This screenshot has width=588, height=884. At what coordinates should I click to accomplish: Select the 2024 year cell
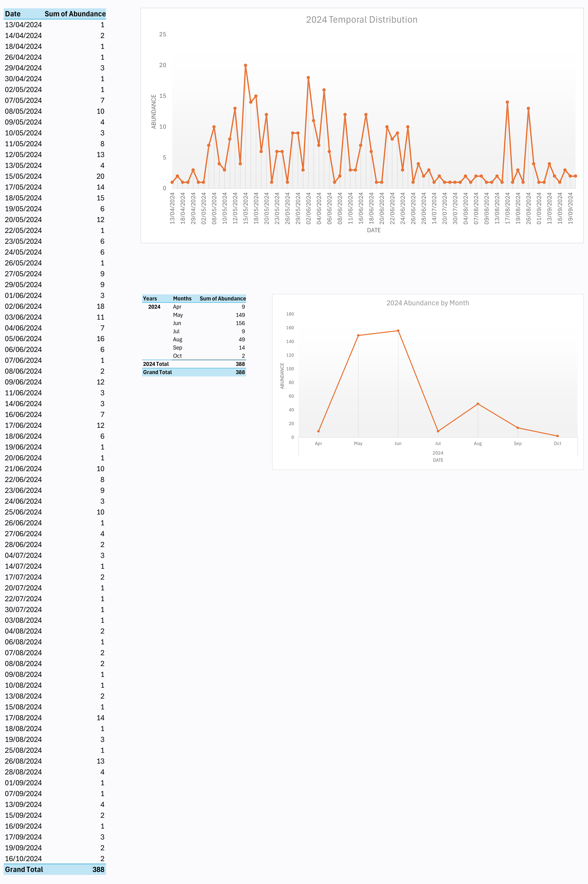tap(154, 307)
